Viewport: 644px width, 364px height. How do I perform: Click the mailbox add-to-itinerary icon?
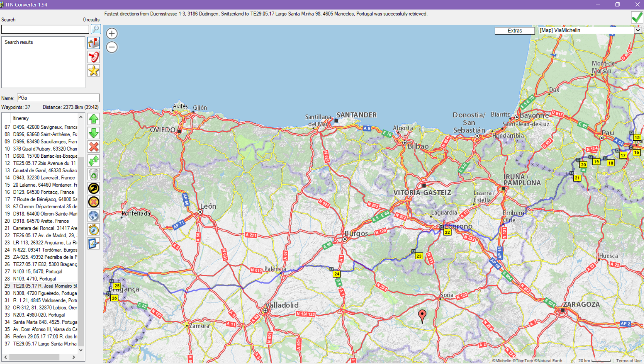(x=94, y=43)
